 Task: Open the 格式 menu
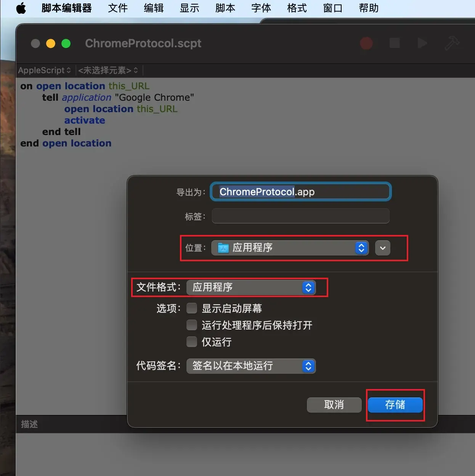pos(297,8)
